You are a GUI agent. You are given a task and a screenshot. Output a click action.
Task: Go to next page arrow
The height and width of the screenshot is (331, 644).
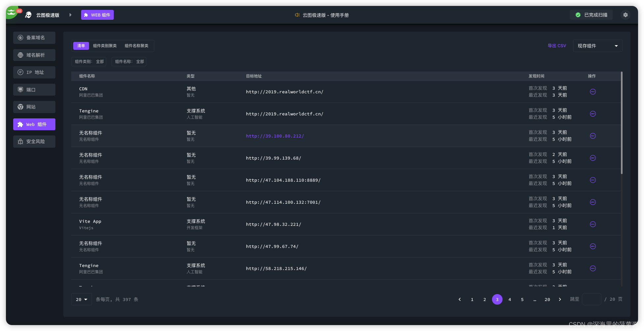(560, 299)
